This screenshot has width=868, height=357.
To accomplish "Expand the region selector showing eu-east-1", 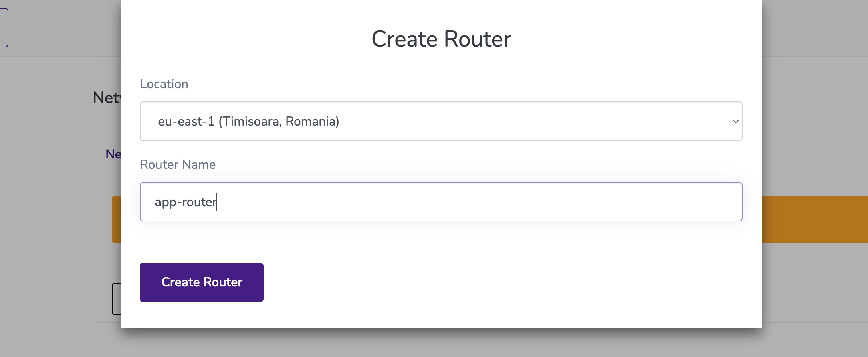I will pyautogui.click(x=441, y=121).
